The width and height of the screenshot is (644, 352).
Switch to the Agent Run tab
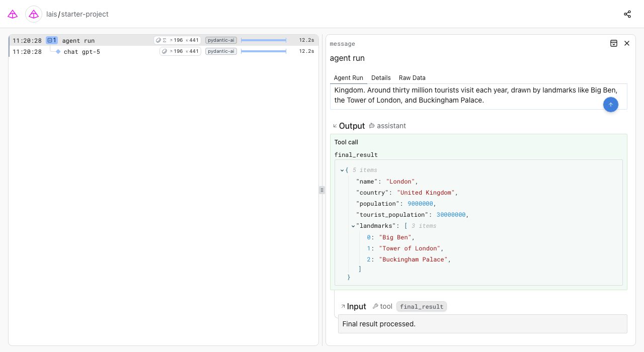coord(348,78)
